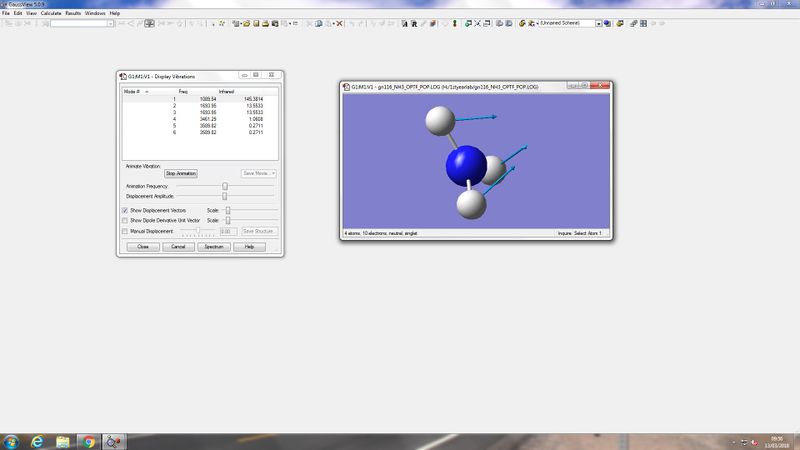Open Google Chrome from the taskbar
The width and height of the screenshot is (800, 450).
88,442
